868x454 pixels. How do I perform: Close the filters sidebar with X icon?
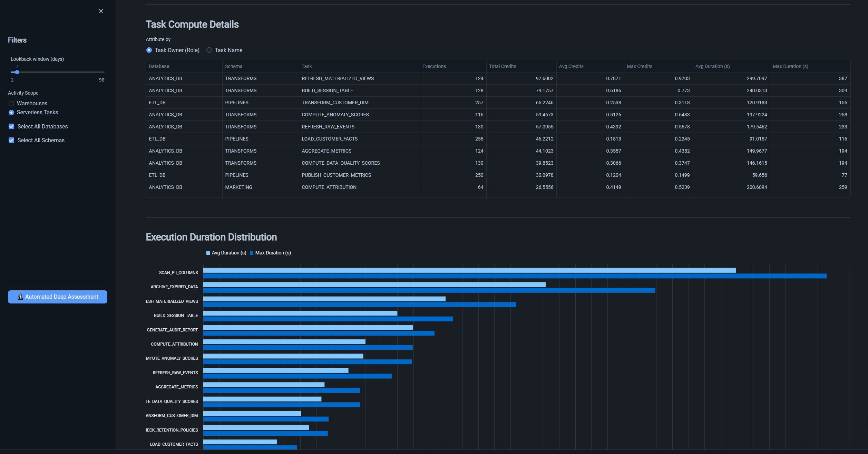click(x=101, y=11)
